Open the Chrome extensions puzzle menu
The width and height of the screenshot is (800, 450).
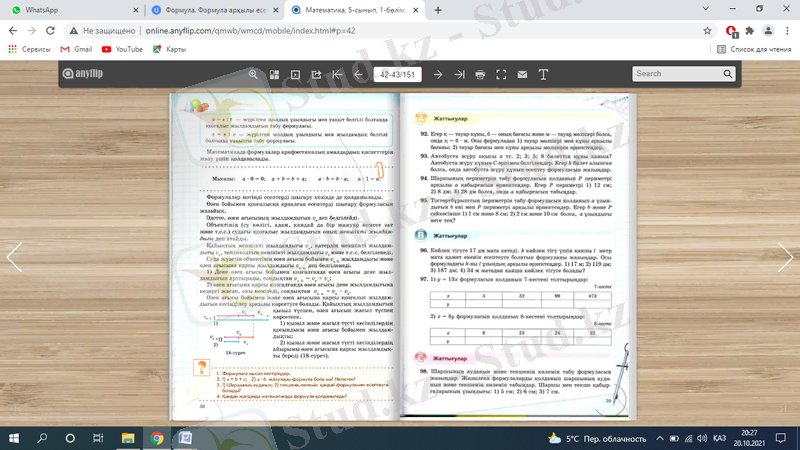coord(750,31)
